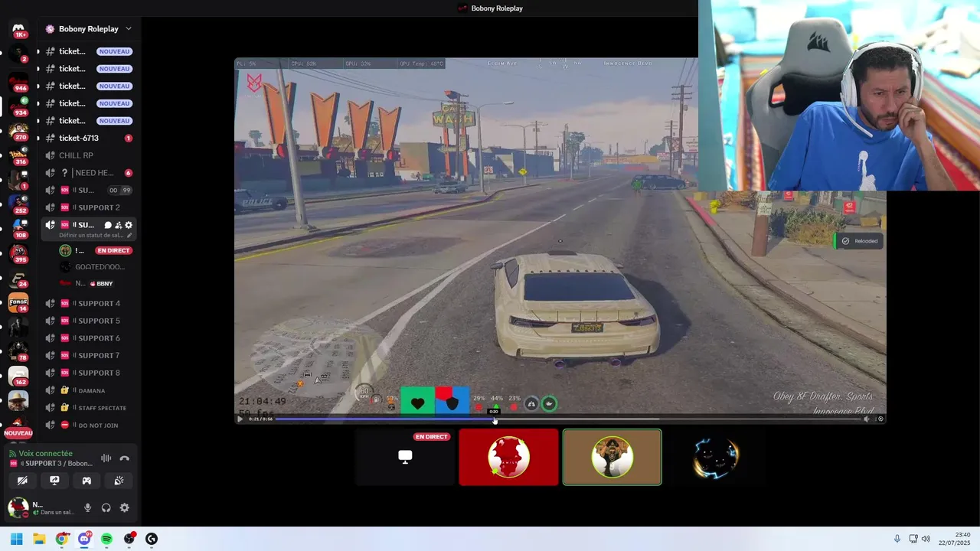Seek along the video progress bar
The height and width of the screenshot is (551, 980).
click(x=567, y=419)
